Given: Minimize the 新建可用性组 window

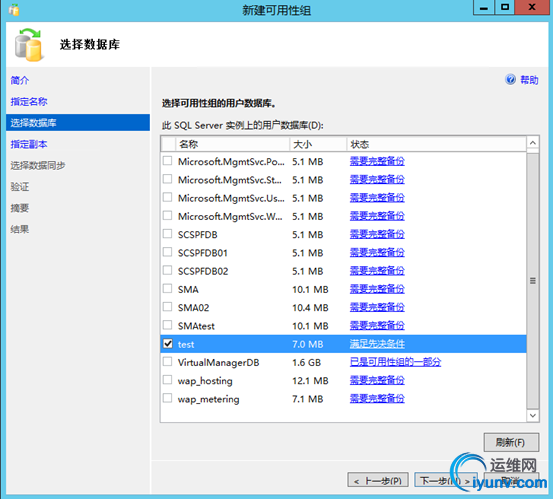Looking at the screenshot, I should pyautogui.click(x=484, y=7).
